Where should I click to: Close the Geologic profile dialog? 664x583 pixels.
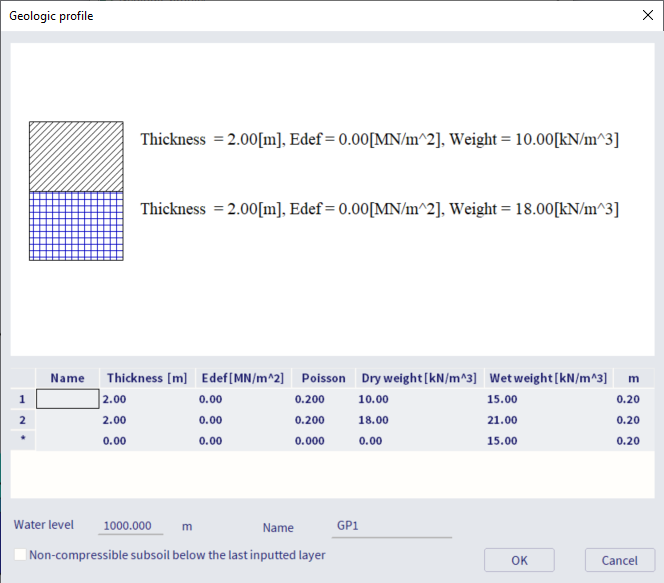coord(643,15)
